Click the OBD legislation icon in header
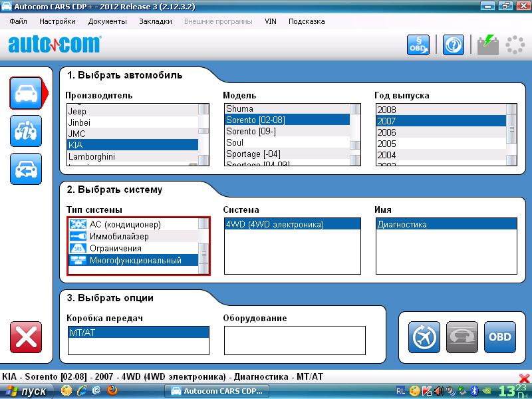 click(418, 45)
